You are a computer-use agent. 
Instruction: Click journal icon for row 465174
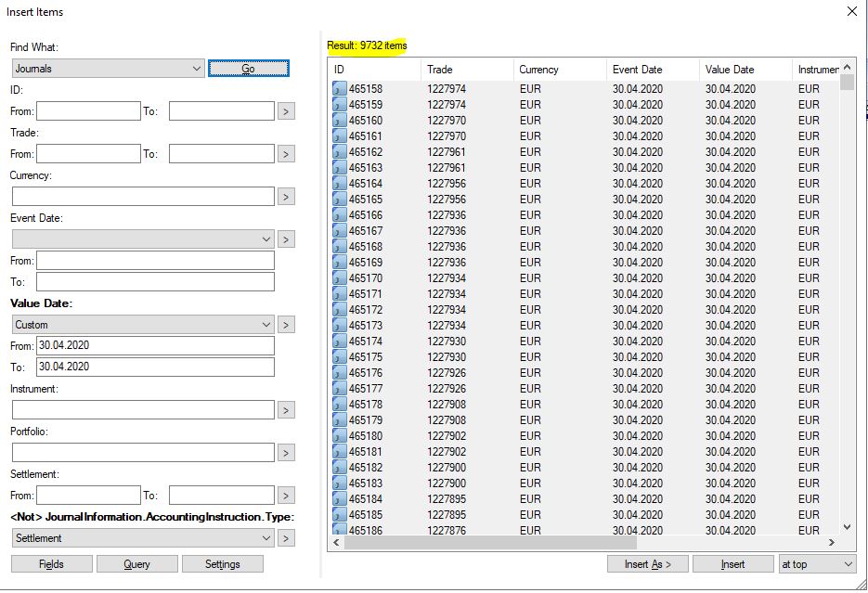tap(340, 341)
